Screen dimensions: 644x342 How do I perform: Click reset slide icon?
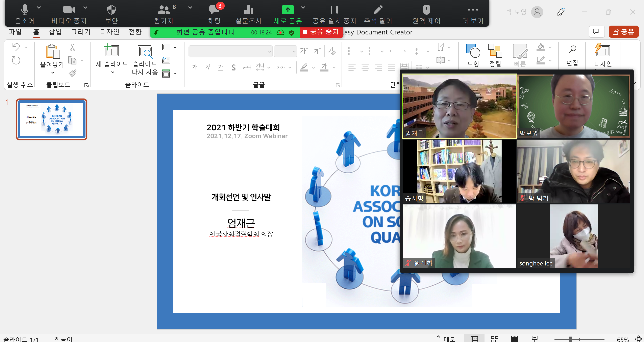tap(166, 60)
